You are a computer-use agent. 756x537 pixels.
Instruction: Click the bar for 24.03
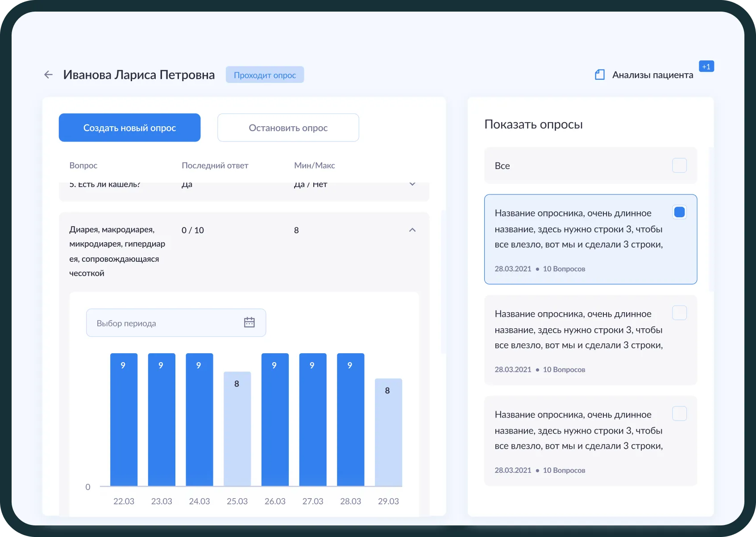(x=199, y=419)
